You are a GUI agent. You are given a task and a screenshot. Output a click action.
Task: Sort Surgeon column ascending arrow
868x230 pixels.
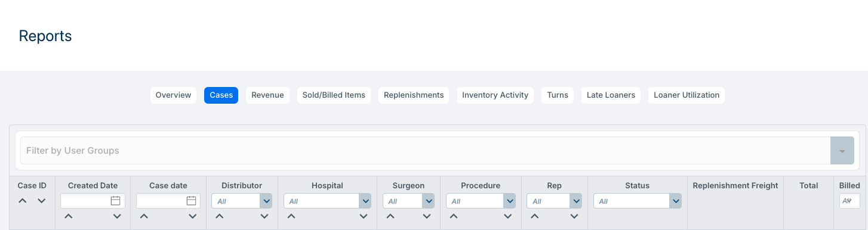[390, 216]
